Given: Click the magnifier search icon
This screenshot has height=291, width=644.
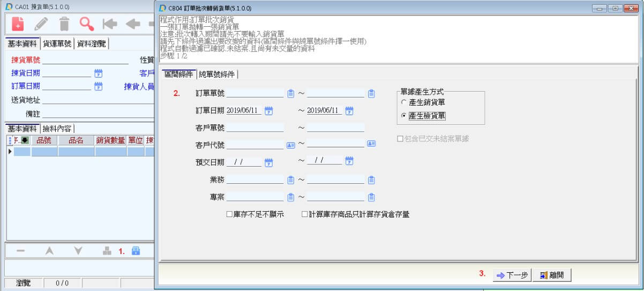Looking at the screenshot, I should [87, 24].
